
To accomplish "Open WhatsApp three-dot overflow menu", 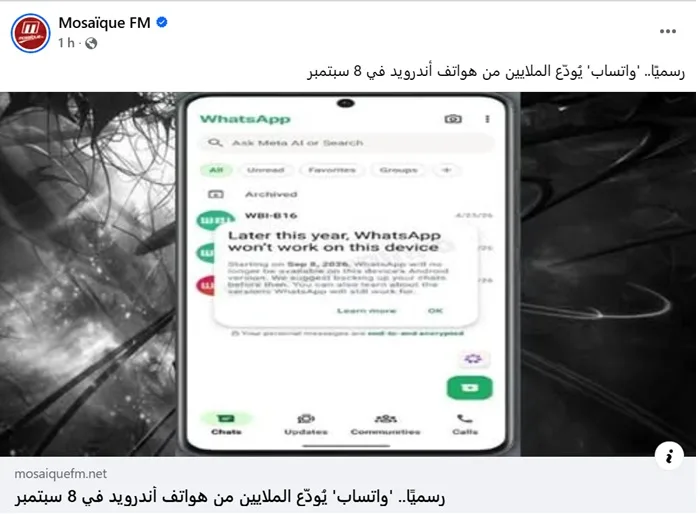I will pos(488,119).
